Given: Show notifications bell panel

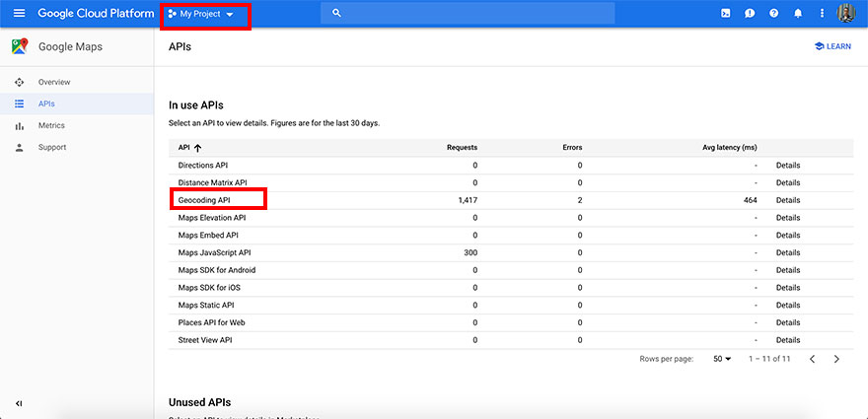Looking at the screenshot, I should [798, 14].
